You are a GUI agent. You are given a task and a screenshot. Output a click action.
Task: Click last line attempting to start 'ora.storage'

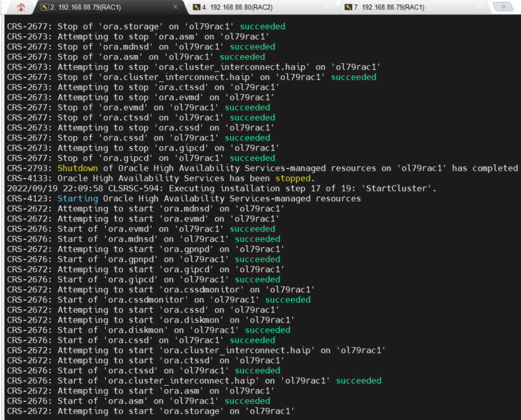coord(150,411)
